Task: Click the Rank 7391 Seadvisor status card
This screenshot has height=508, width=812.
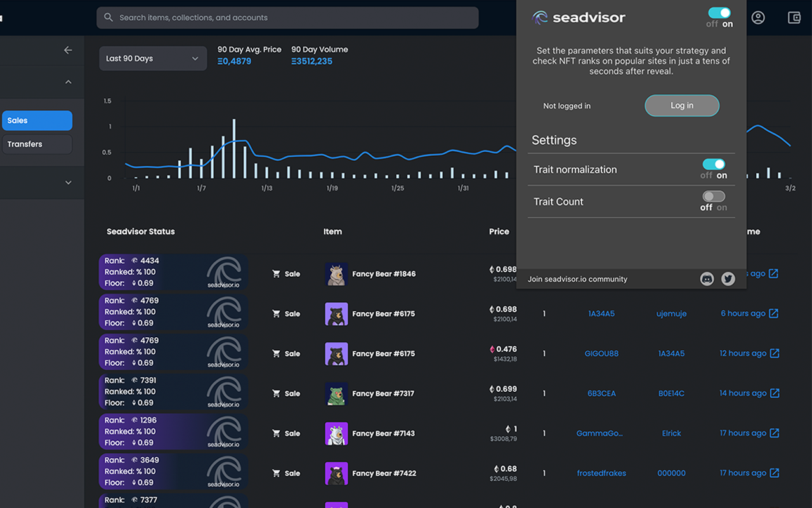Action: point(174,391)
